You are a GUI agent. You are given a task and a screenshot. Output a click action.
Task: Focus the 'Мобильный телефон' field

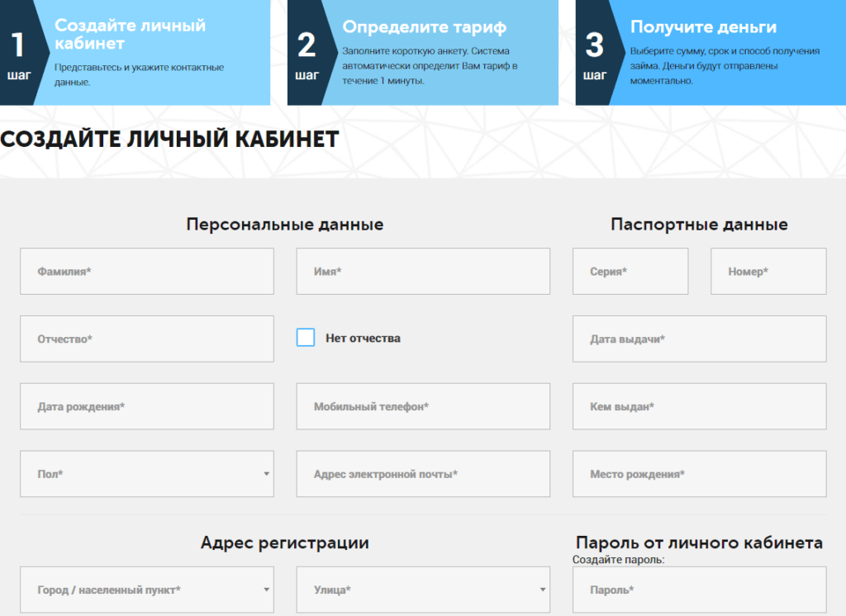(422, 406)
